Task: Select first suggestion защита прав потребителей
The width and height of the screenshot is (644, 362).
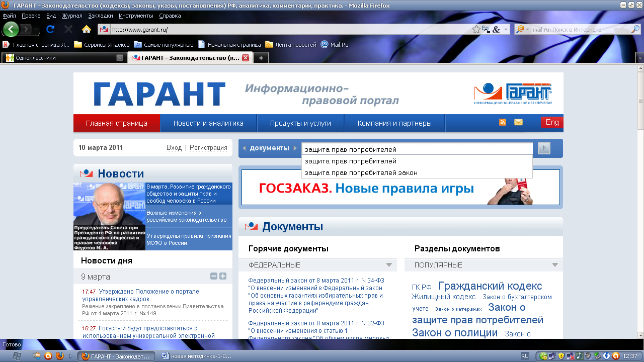Action: 417,161
